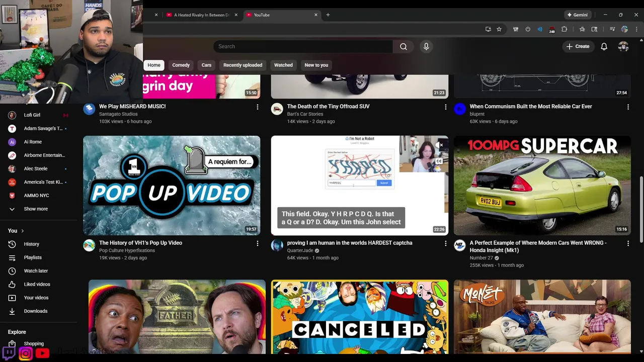Click the Twitch icon in the overlay
This screenshot has height=362, width=644.
click(9, 353)
